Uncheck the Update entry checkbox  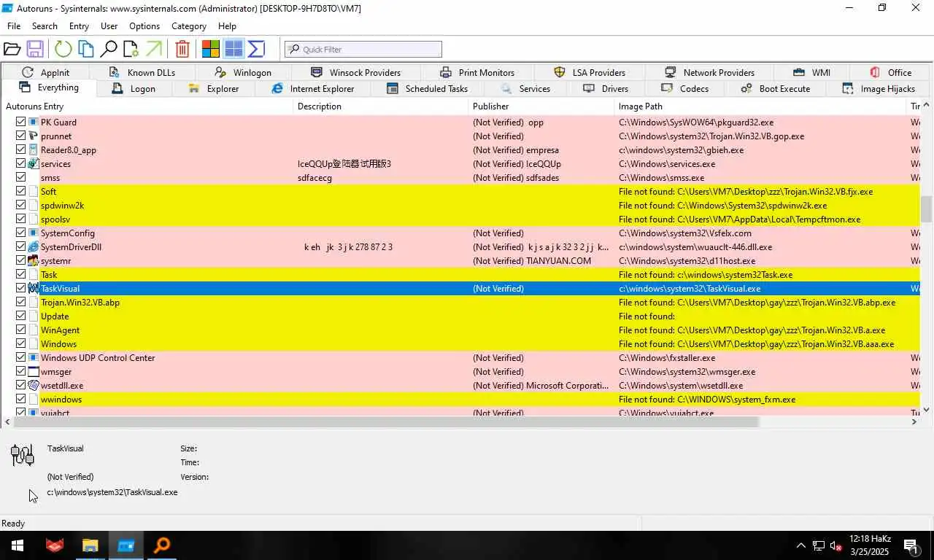[x=20, y=316]
